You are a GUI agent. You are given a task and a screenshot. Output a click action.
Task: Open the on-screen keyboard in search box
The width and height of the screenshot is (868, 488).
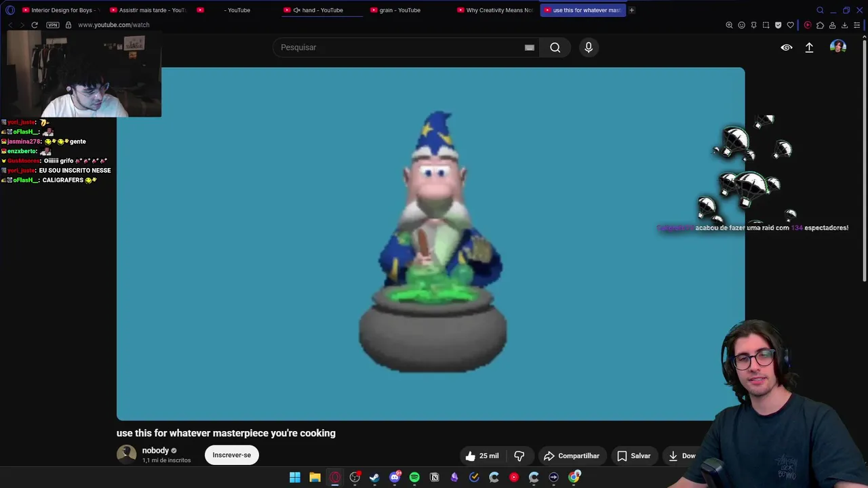coord(530,47)
